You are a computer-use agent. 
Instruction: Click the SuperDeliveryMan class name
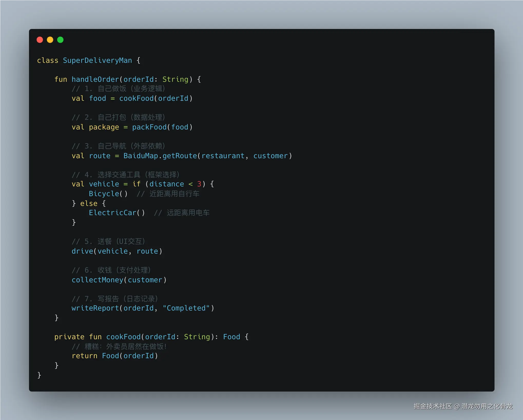97,61
